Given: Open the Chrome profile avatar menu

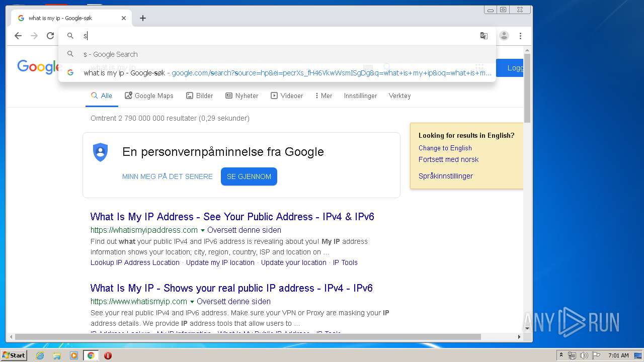Looking at the screenshot, I should 504,36.
